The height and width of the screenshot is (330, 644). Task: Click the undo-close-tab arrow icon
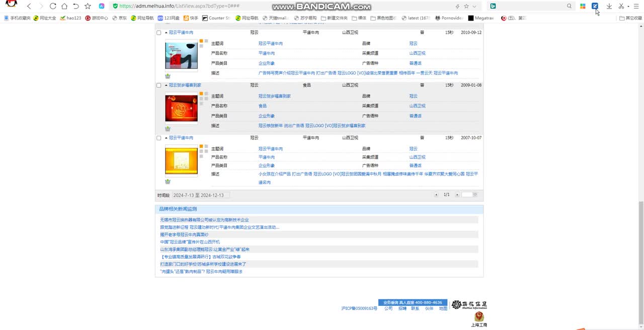coord(76,6)
